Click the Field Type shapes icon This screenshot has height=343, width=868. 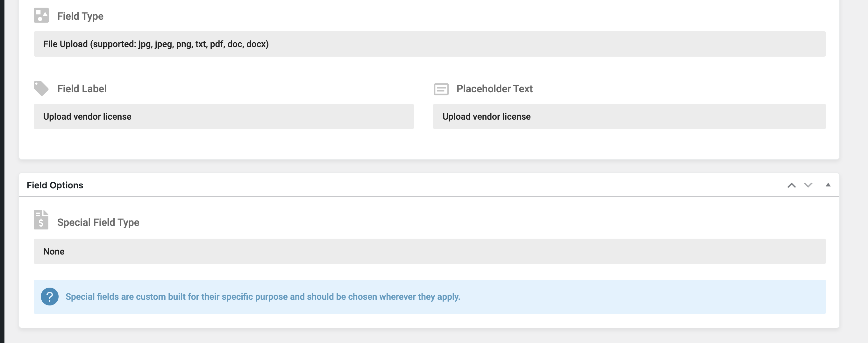pyautogui.click(x=41, y=16)
